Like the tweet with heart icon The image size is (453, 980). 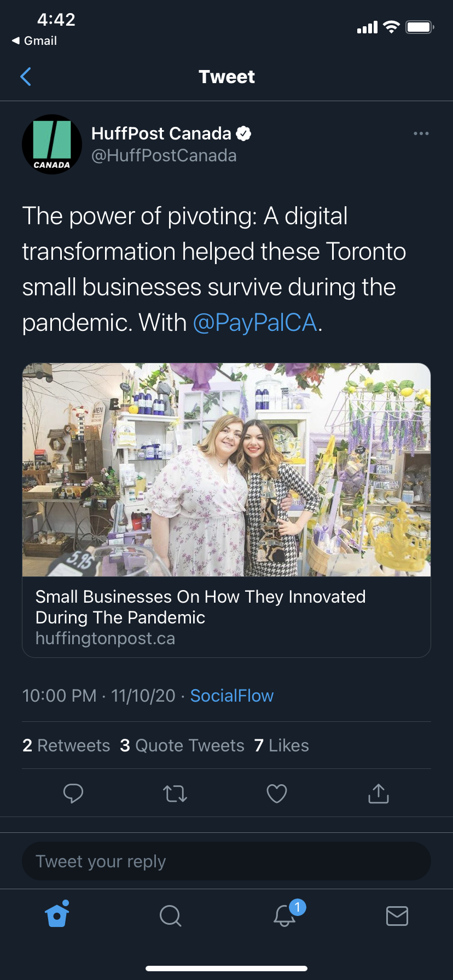pyautogui.click(x=277, y=793)
